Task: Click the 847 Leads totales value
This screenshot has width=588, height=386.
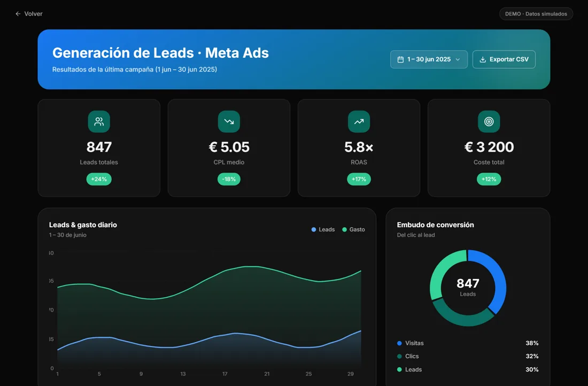Action: (99, 146)
